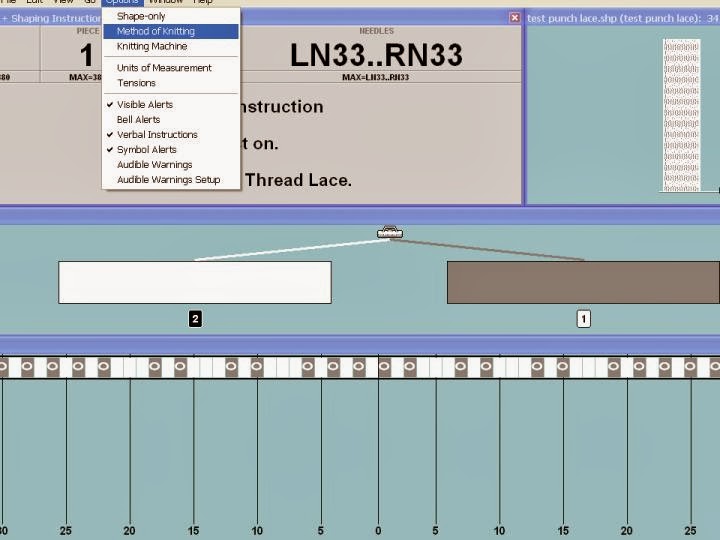Open Audible Warnings Setup entry

click(171, 180)
